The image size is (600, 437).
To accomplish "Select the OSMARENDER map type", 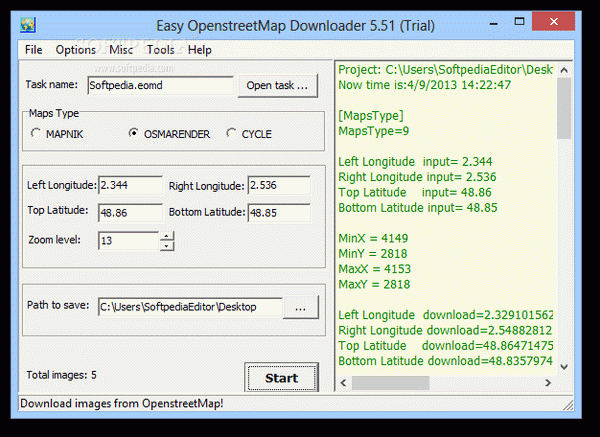I will [169, 134].
